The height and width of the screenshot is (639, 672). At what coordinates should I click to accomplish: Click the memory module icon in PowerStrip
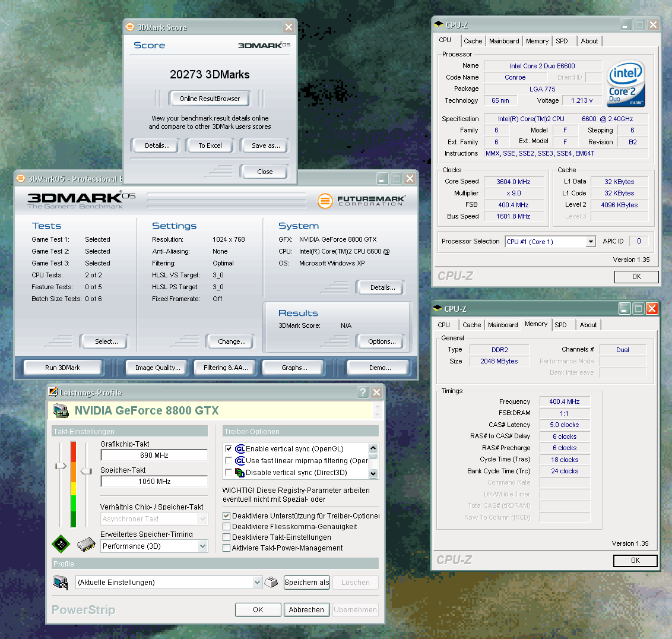[86, 544]
